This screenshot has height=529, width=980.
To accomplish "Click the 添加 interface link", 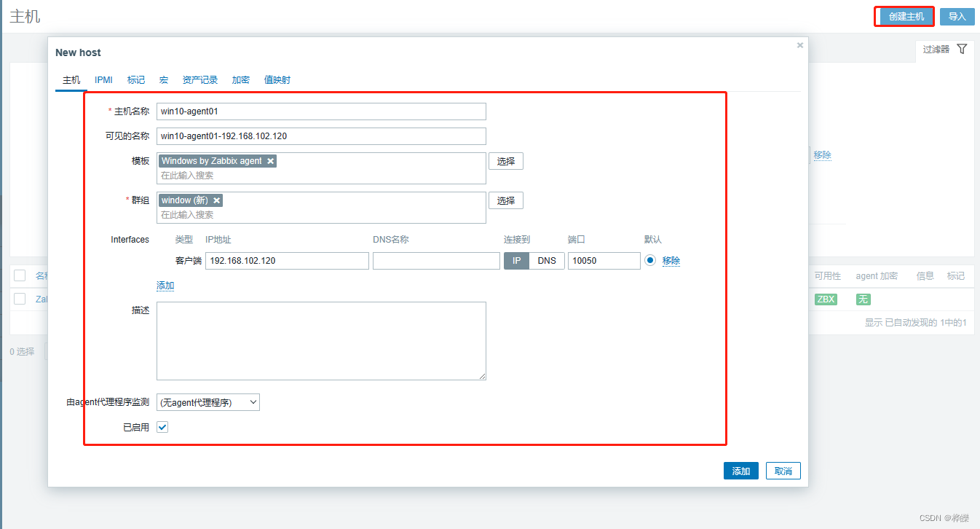I will [x=165, y=286].
